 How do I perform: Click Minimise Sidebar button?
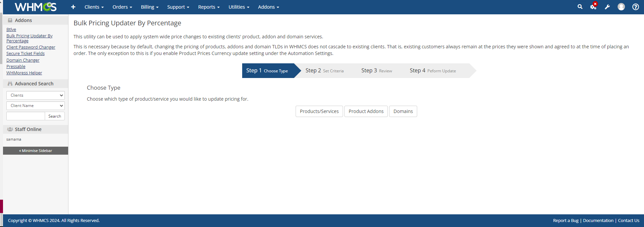(x=35, y=151)
